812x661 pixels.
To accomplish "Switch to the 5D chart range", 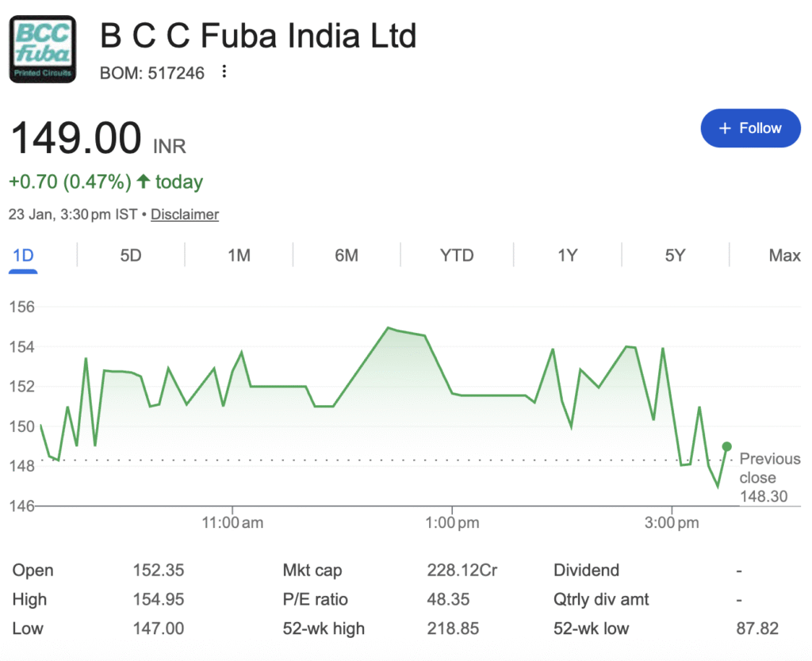I will pos(131,255).
